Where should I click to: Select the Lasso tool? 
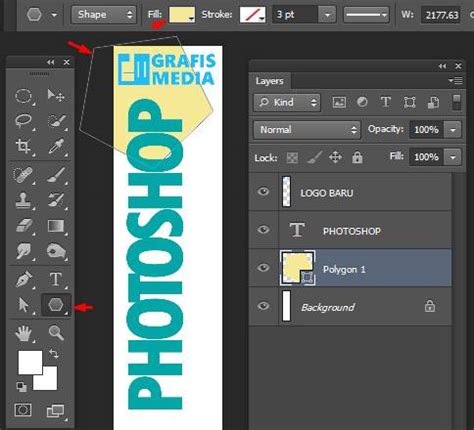coord(23,121)
